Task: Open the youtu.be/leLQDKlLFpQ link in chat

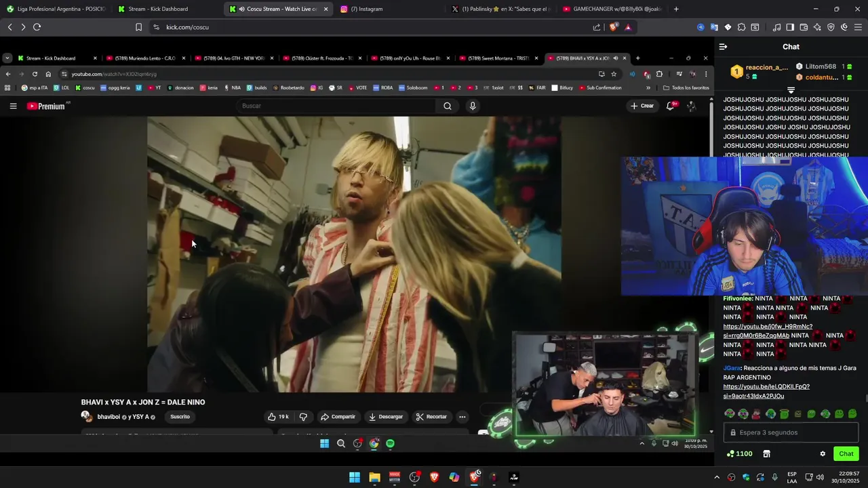Action: coord(766,391)
